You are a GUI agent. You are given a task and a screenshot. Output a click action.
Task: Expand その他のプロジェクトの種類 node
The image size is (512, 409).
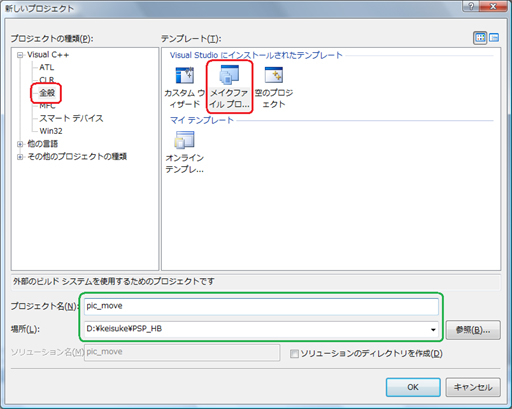click(x=20, y=157)
